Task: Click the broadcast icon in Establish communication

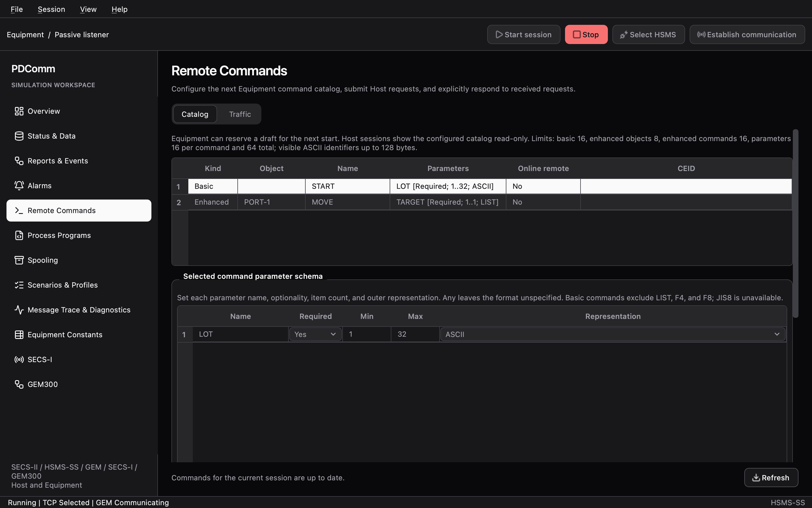Action: point(701,35)
